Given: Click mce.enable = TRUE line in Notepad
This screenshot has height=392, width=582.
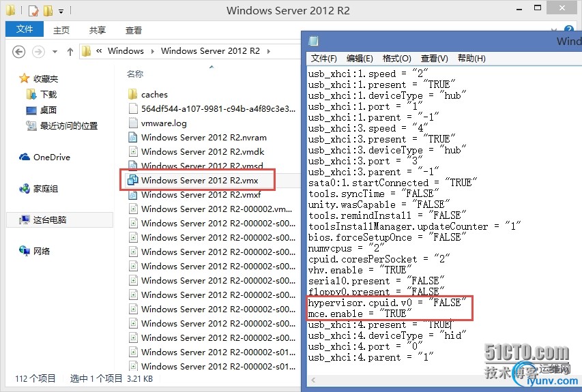Looking at the screenshot, I should point(360,314).
